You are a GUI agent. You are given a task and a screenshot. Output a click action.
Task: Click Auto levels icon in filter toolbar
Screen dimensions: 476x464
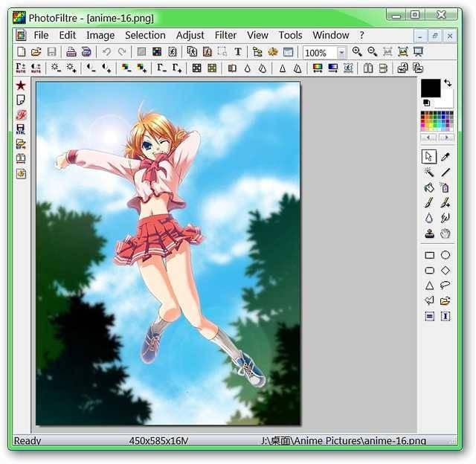[x=21, y=68]
